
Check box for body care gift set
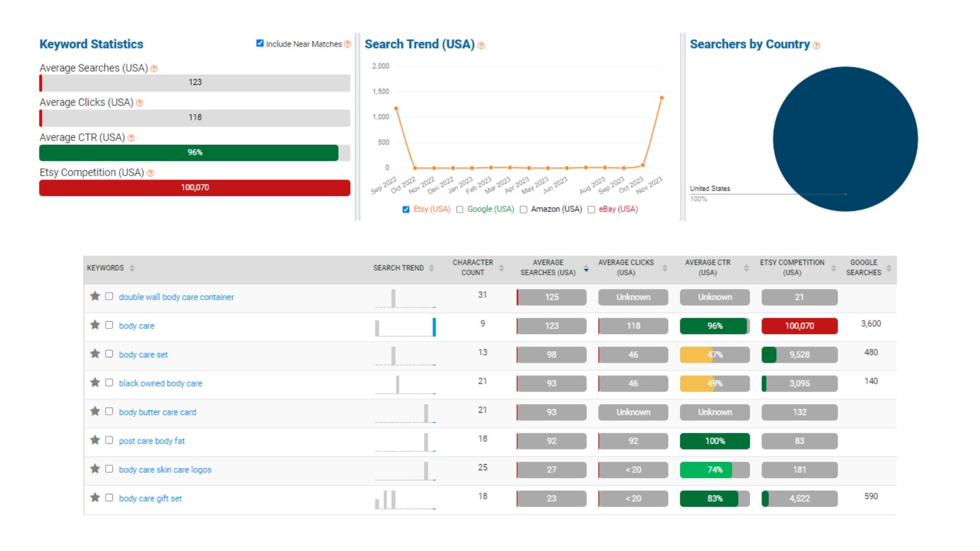click(x=109, y=497)
